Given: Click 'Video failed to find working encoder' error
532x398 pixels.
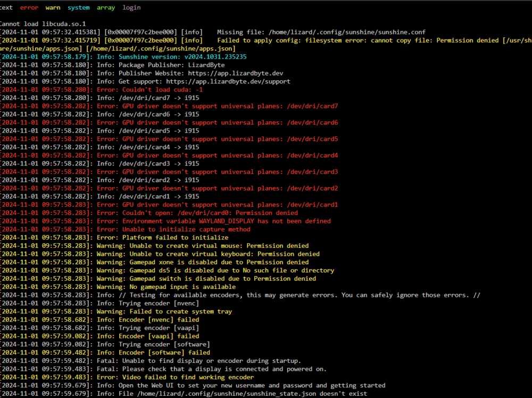Looking at the screenshot, I should [x=127, y=377].
